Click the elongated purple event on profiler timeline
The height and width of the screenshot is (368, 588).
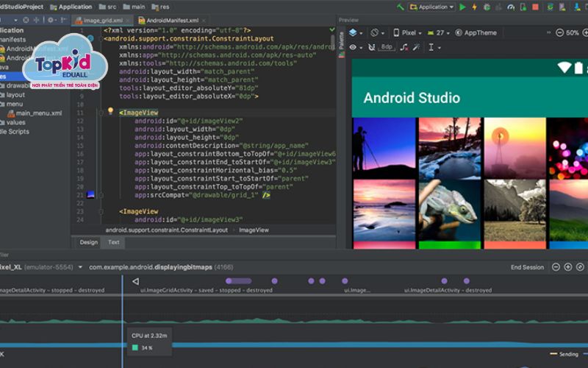pyautogui.click(x=238, y=281)
